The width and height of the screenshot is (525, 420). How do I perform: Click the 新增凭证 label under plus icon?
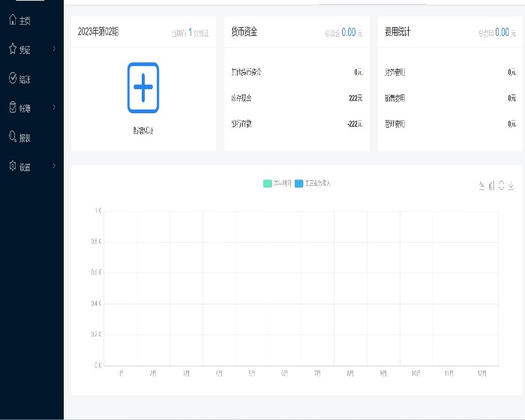[143, 130]
